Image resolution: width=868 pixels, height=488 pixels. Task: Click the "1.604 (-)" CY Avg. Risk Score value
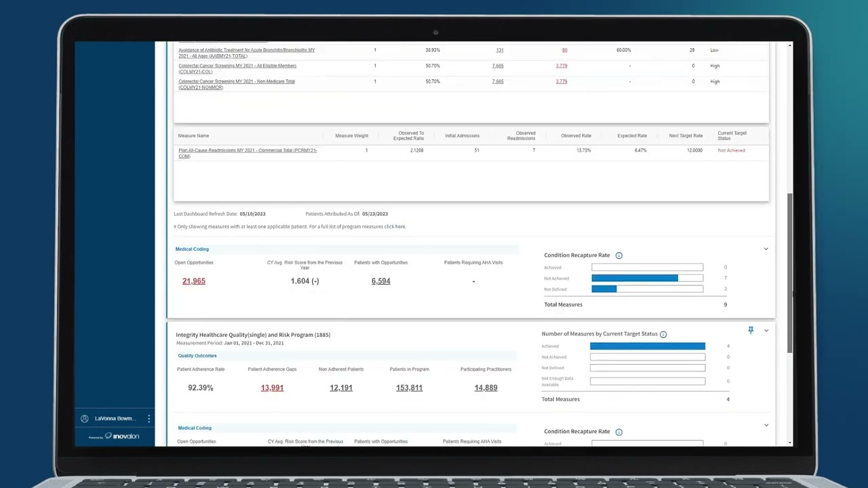(304, 281)
